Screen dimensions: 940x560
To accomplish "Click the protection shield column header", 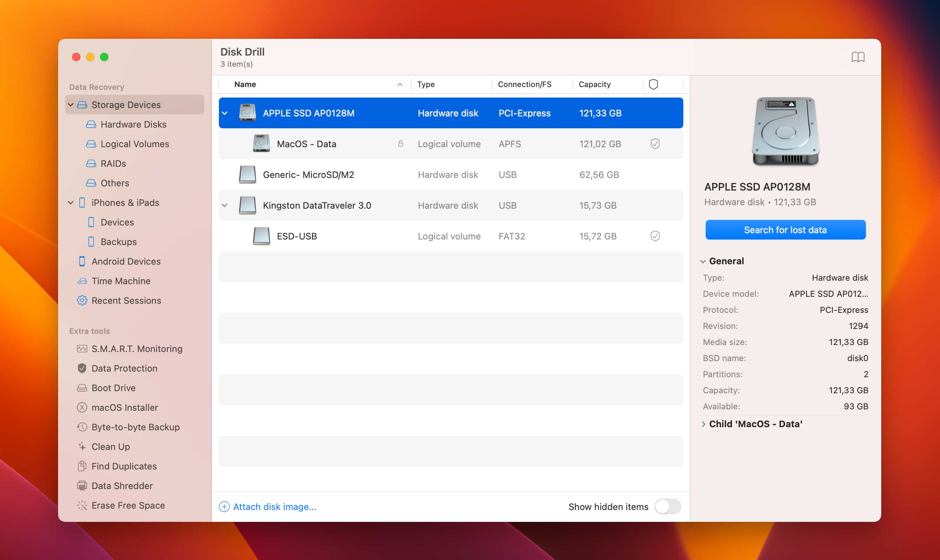I will pyautogui.click(x=653, y=84).
